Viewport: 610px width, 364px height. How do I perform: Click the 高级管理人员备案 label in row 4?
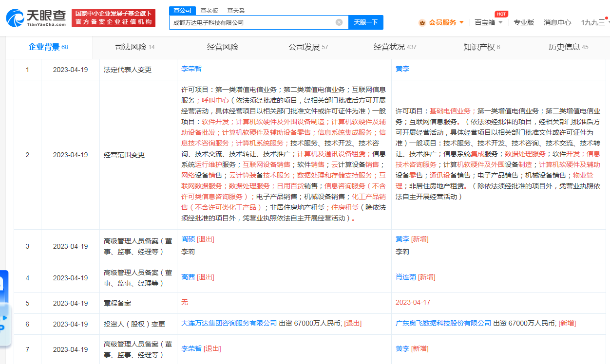[138, 278]
